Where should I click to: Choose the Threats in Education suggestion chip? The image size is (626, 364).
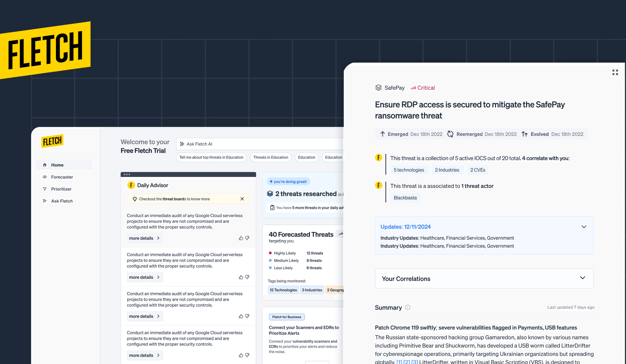pos(271,157)
